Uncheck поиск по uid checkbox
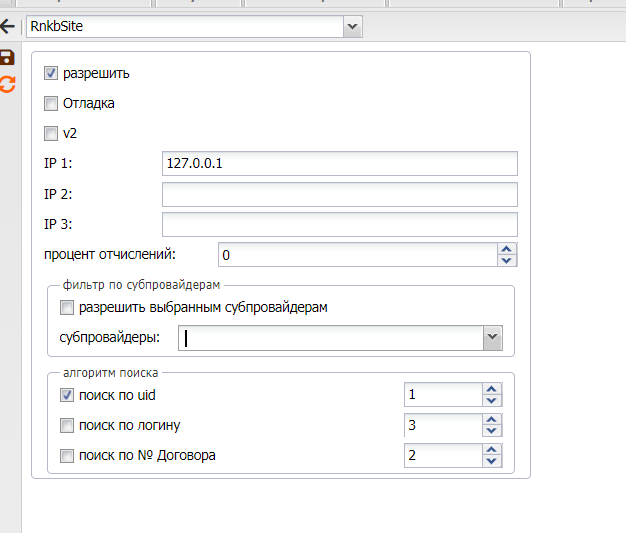Image resolution: width=626 pixels, height=533 pixels. [x=67, y=395]
